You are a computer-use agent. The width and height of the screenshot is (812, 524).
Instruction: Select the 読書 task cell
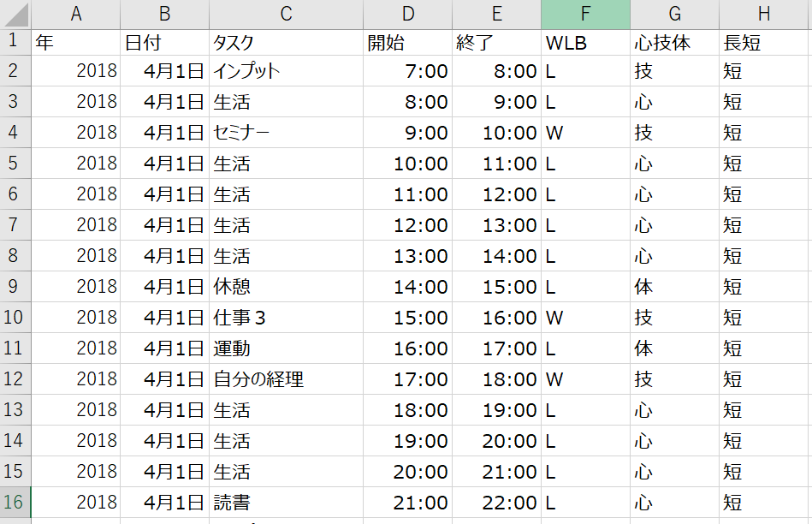(x=287, y=502)
